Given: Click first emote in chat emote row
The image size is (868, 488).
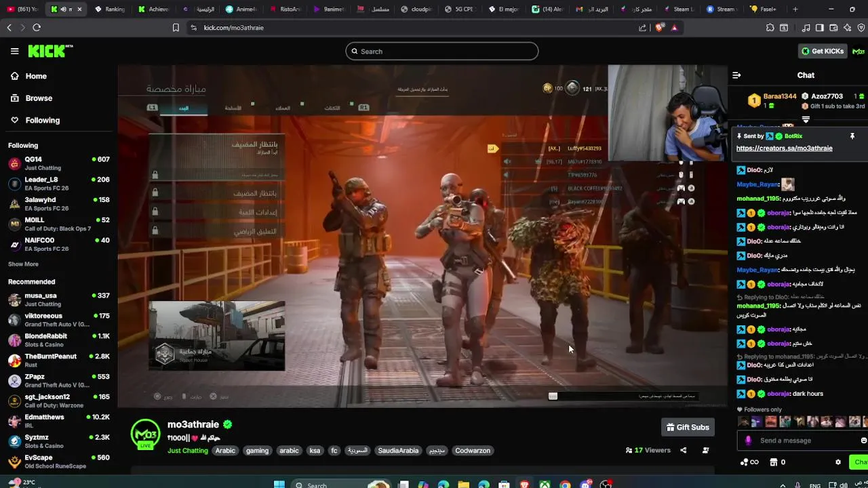Looking at the screenshot, I should (x=743, y=422).
